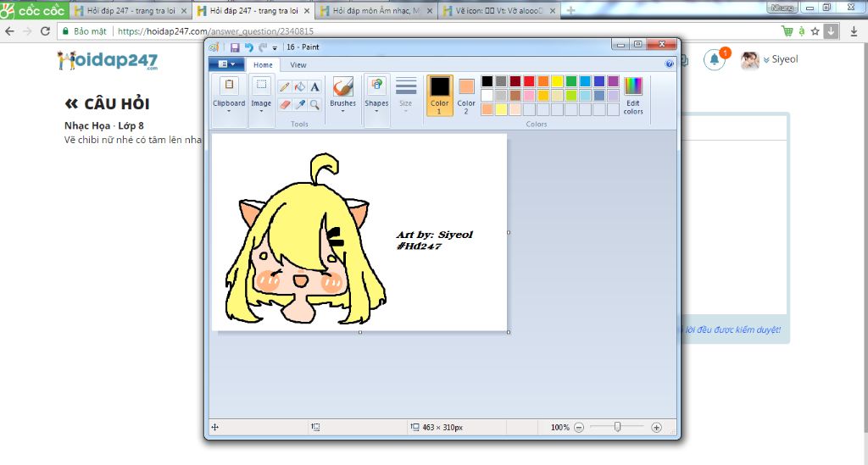Pick the pink color swatch
868x465 pixels.
pos(529,95)
